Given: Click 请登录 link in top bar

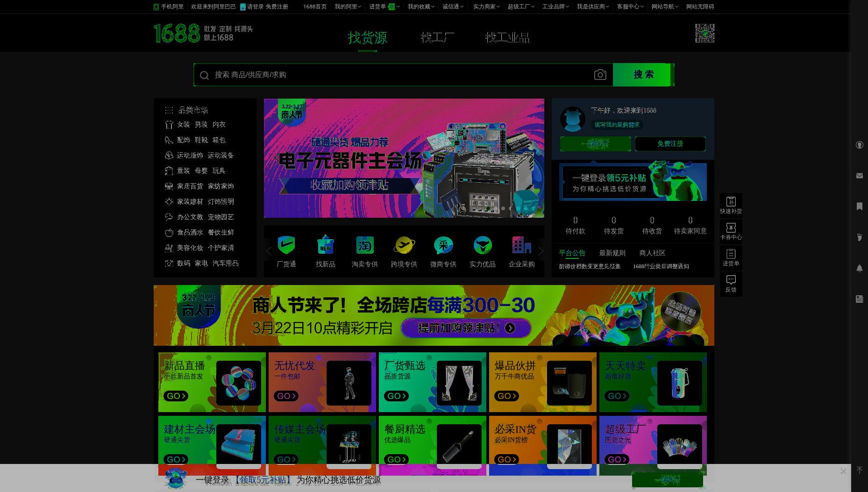Looking at the screenshot, I should pos(255,7).
